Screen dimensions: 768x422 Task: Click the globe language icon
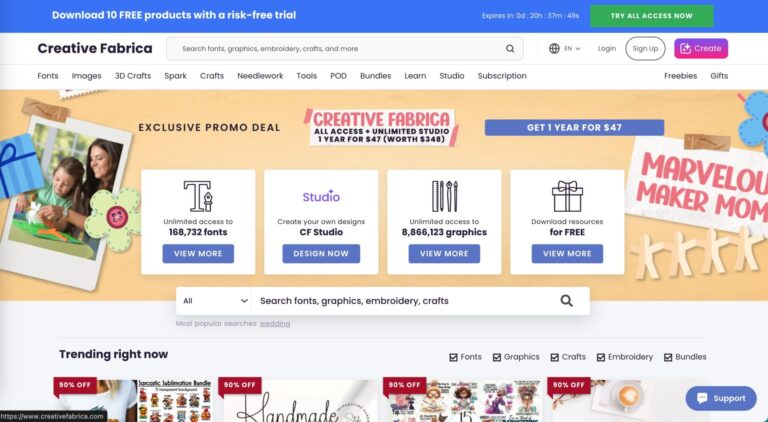pos(554,48)
